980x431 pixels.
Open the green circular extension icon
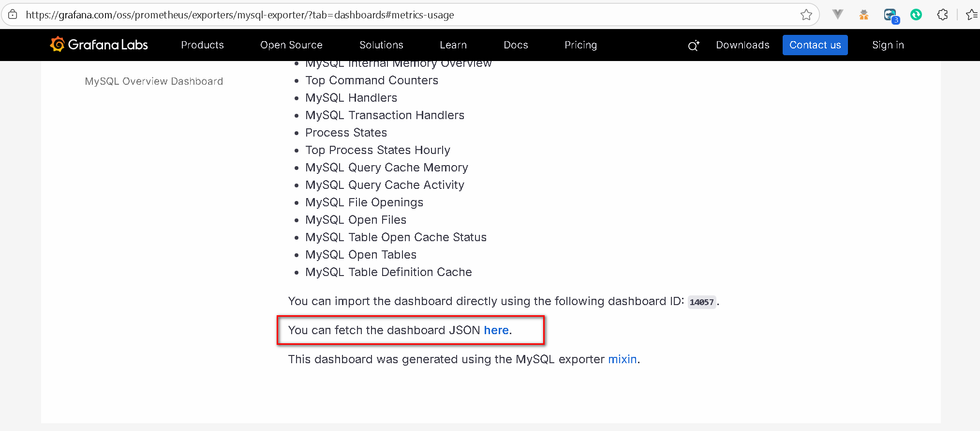(916, 15)
